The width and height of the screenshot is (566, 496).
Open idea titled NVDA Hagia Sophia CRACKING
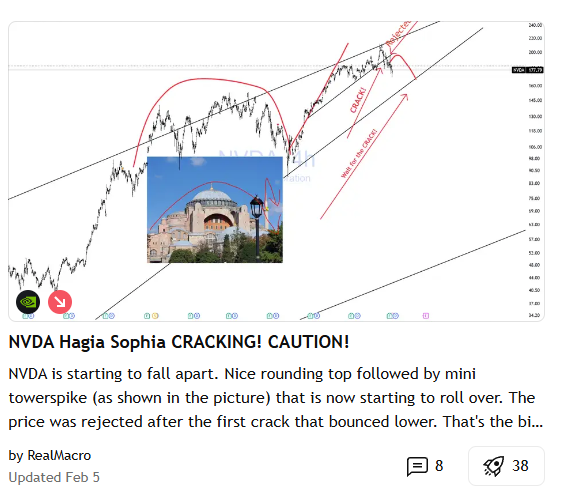pos(179,342)
